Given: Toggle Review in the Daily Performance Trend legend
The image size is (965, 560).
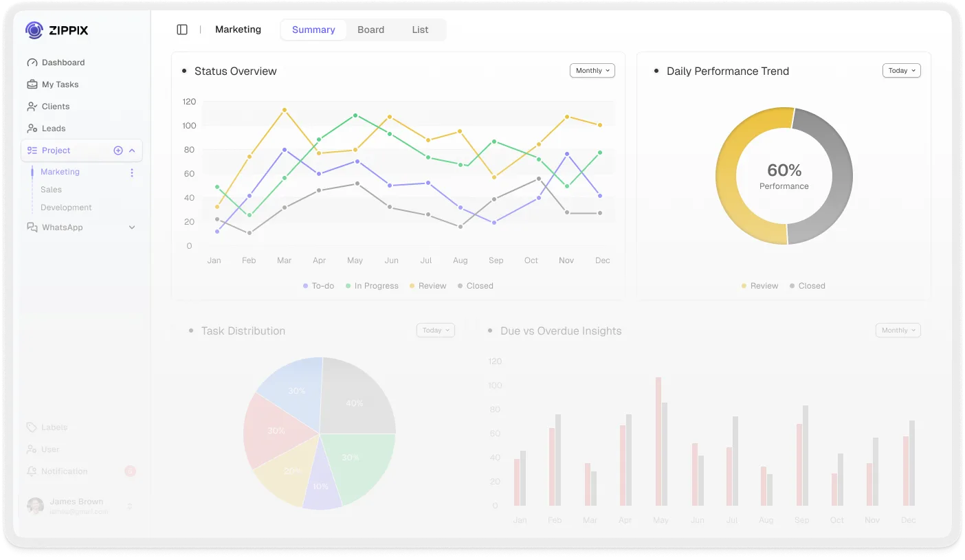Looking at the screenshot, I should point(759,285).
